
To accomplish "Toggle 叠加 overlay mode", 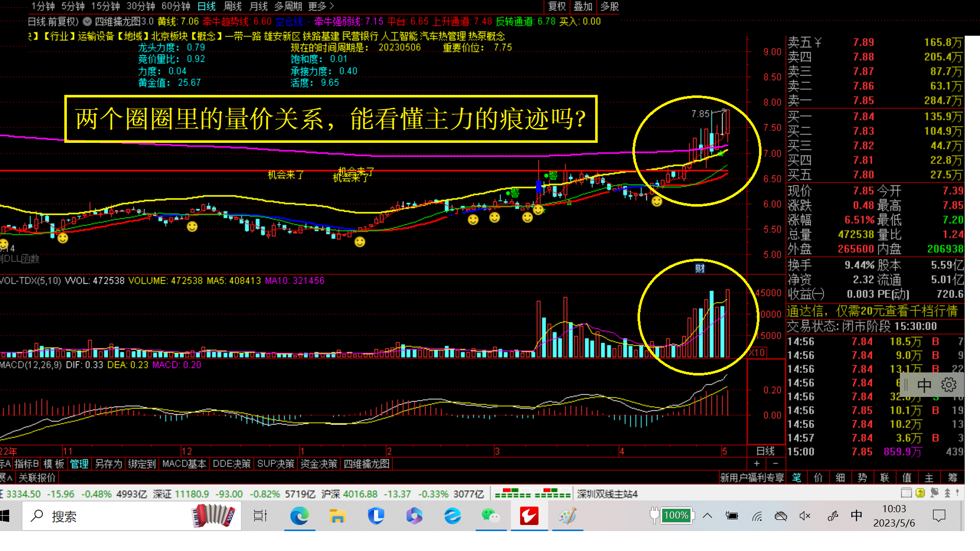I will [583, 7].
